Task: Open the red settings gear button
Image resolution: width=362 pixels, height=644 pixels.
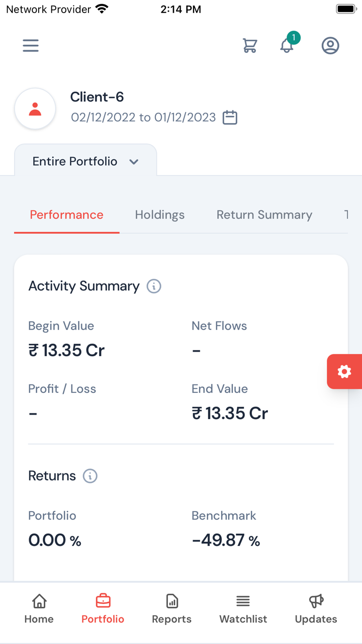Action: (x=344, y=372)
